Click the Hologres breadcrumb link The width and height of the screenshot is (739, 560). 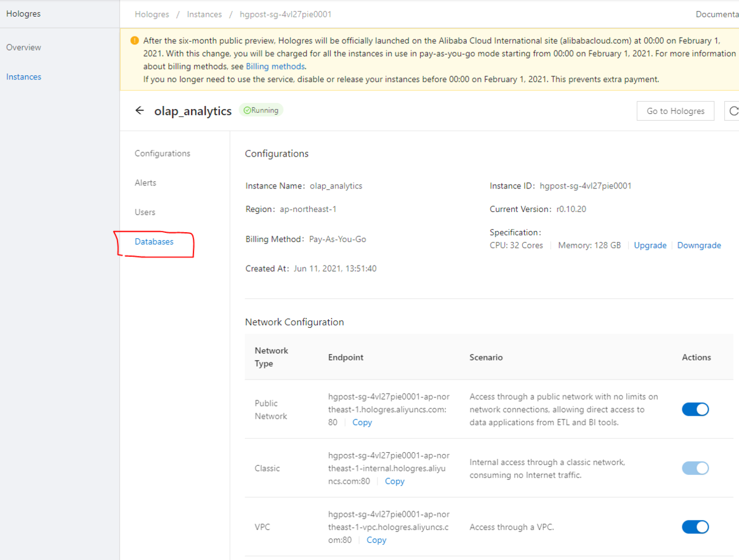coord(153,14)
